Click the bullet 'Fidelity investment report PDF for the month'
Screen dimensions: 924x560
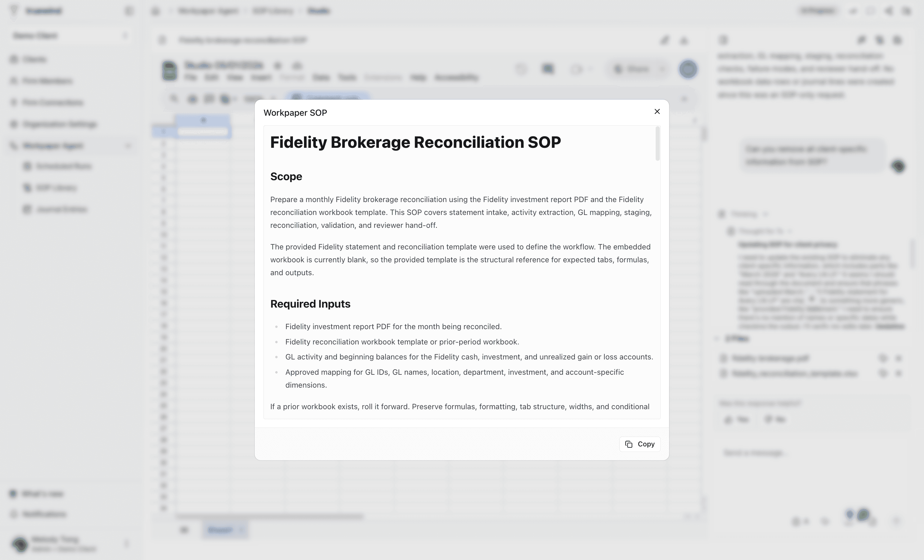pyautogui.click(x=393, y=326)
